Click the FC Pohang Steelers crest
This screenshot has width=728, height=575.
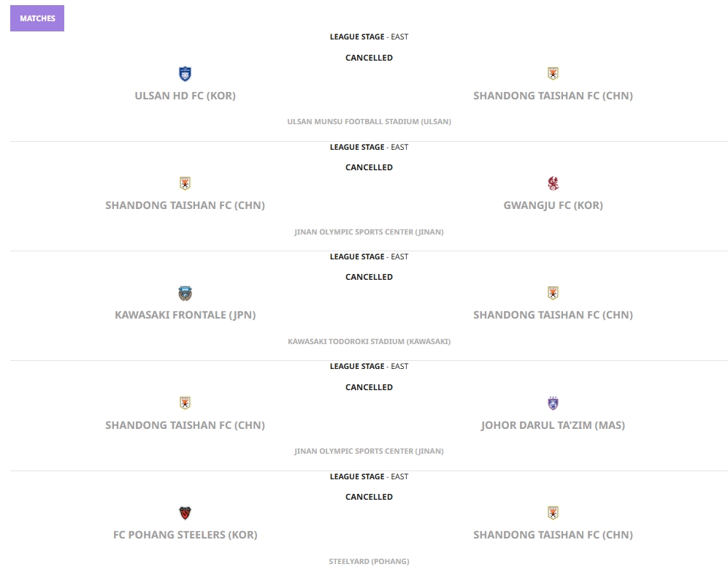(x=185, y=513)
